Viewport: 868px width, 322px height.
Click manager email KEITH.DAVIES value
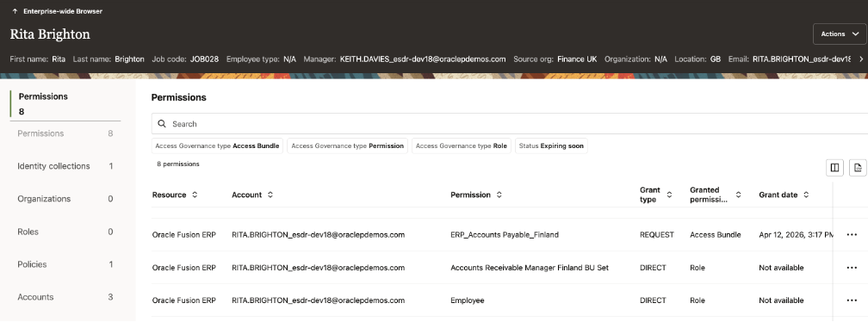click(422, 59)
